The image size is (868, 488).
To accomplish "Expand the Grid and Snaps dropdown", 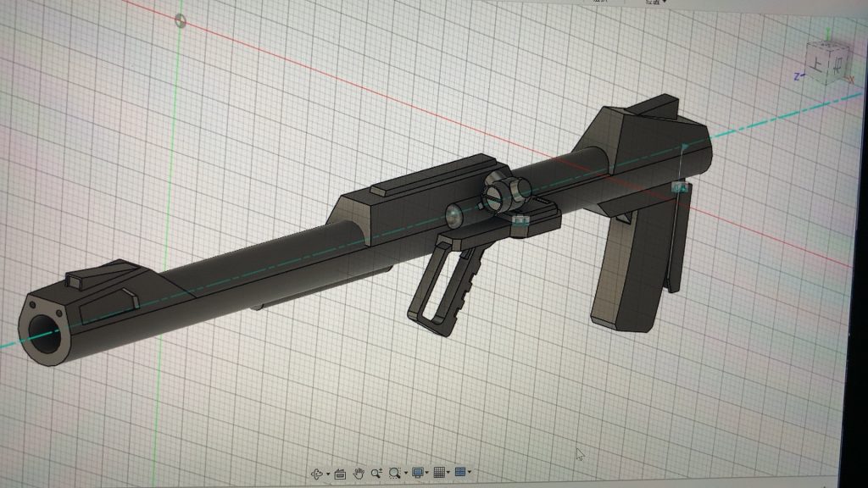I will click(x=448, y=473).
